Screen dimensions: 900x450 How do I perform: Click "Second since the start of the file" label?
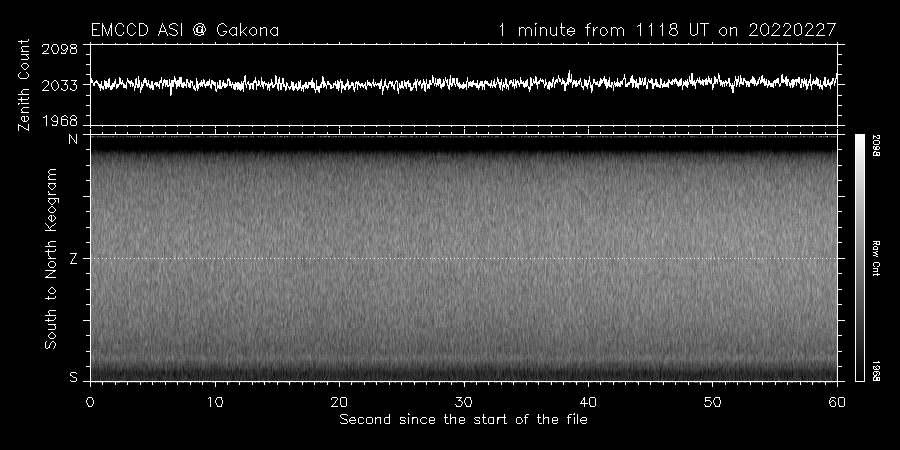point(463,420)
